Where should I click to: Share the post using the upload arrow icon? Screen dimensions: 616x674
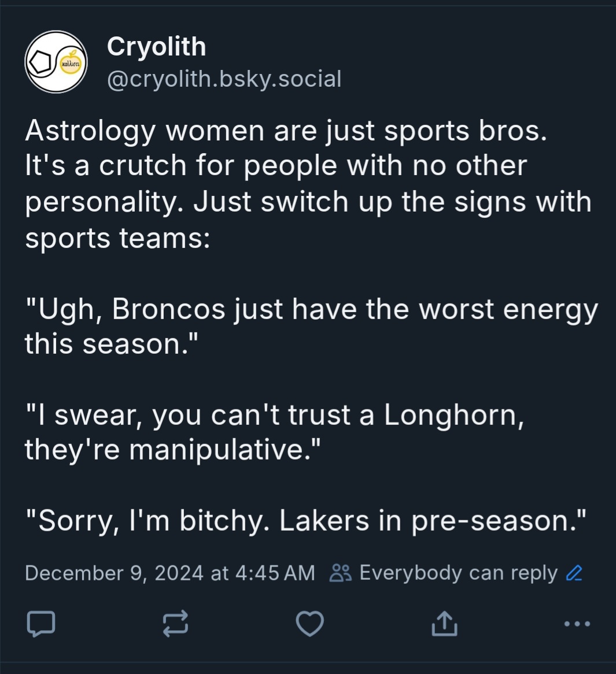tap(444, 623)
